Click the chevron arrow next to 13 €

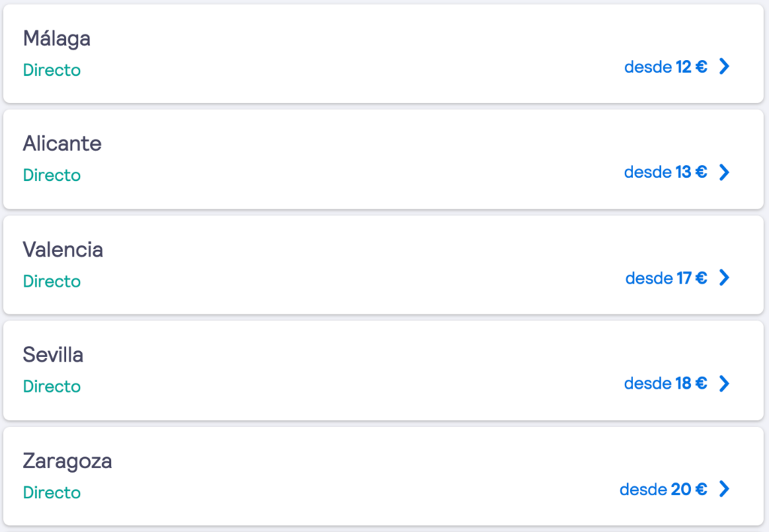point(725,172)
